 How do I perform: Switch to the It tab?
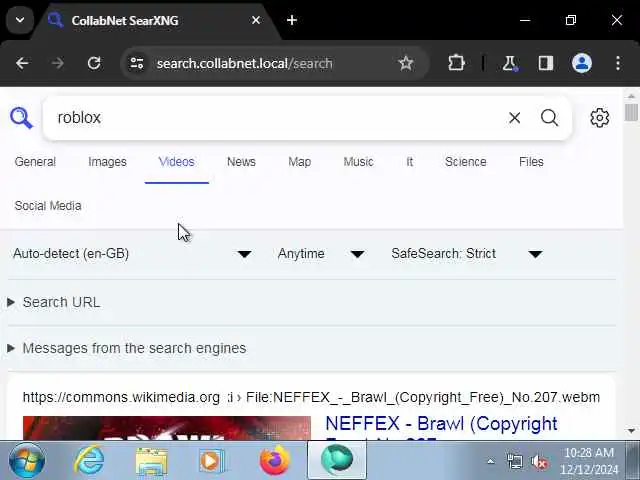(x=409, y=162)
